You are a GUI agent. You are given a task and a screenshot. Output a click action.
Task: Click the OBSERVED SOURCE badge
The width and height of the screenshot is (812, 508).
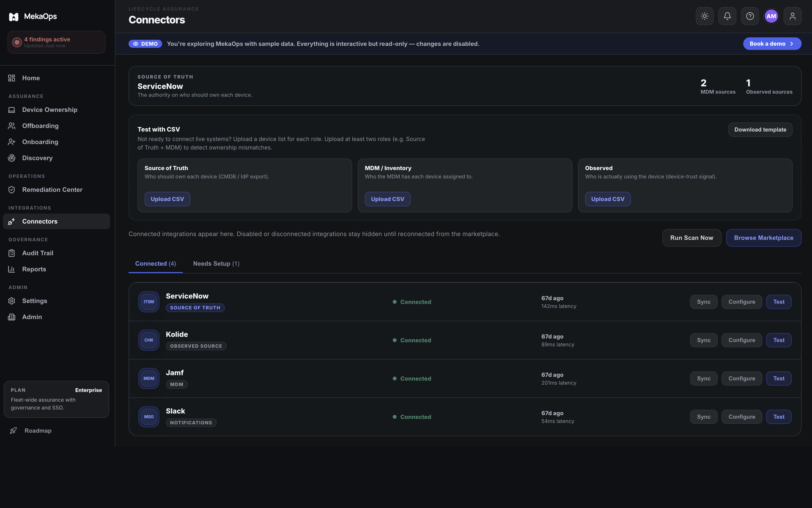click(196, 346)
